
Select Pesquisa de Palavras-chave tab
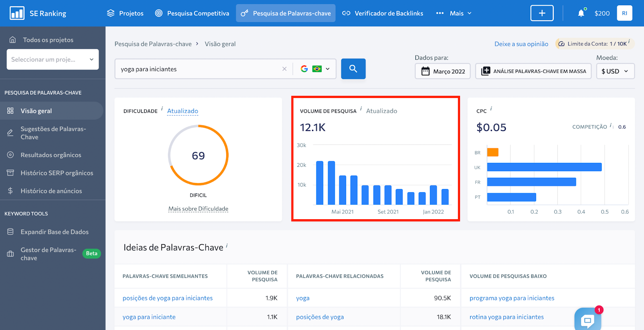tap(286, 13)
